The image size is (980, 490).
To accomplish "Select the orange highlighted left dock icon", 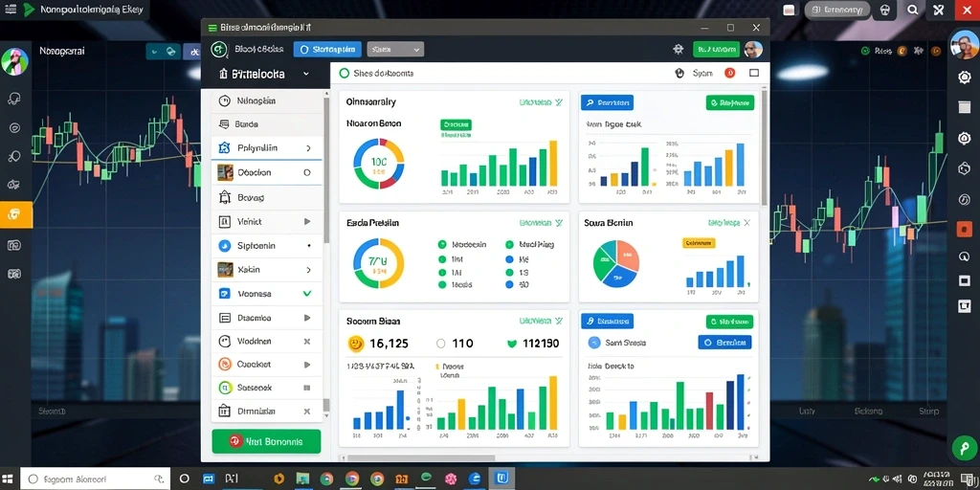I will (x=15, y=215).
